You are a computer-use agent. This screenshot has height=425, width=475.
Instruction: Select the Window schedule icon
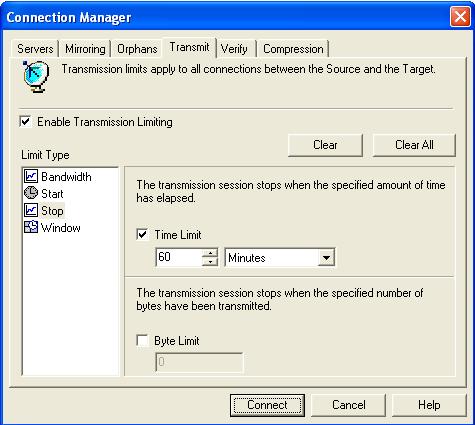tap(31, 227)
